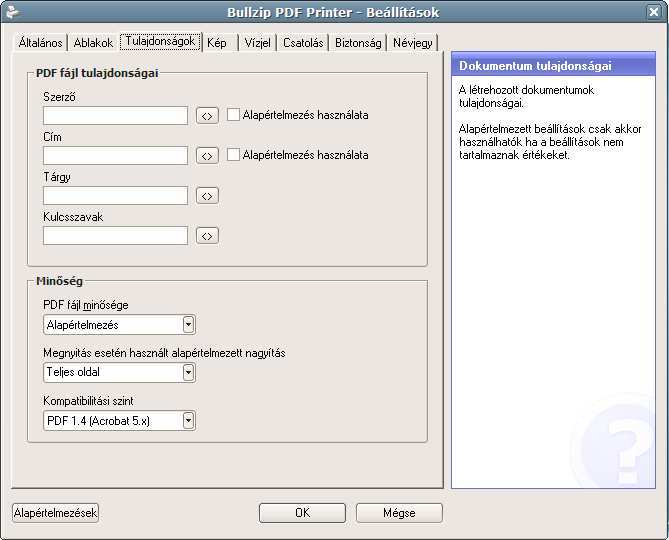The height and width of the screenshot is (540, 669).
Task: Click the PDF fájl tulajdonságai group label
Action: 97,73
